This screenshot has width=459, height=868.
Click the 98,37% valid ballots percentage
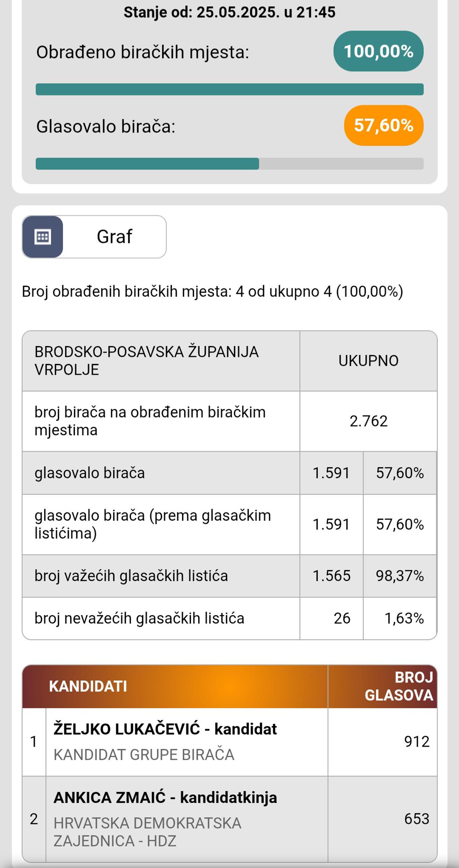[399, 576]
